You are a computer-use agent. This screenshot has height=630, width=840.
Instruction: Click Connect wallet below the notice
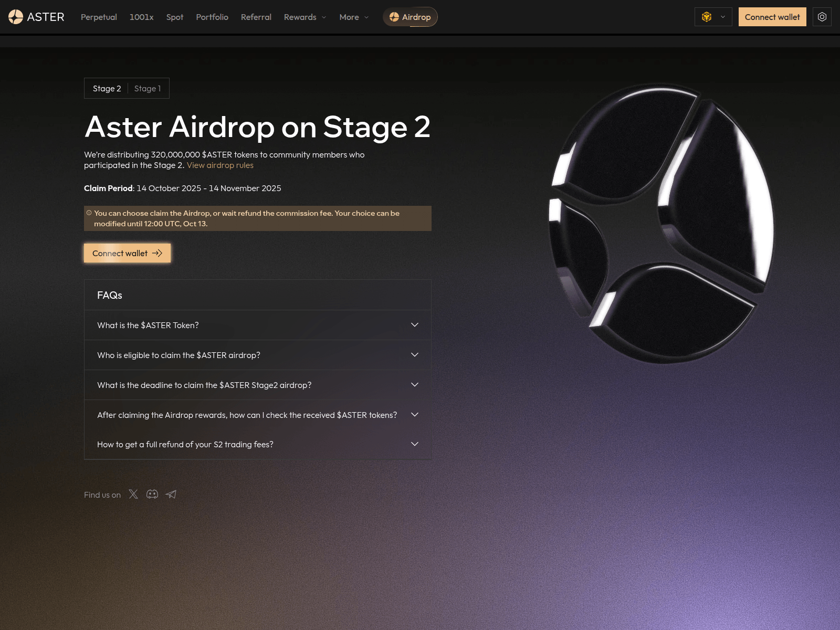[x=127, y=253]
